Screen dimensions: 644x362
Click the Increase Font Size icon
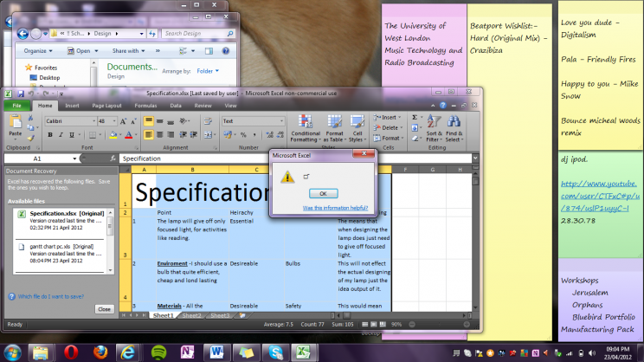123,121
